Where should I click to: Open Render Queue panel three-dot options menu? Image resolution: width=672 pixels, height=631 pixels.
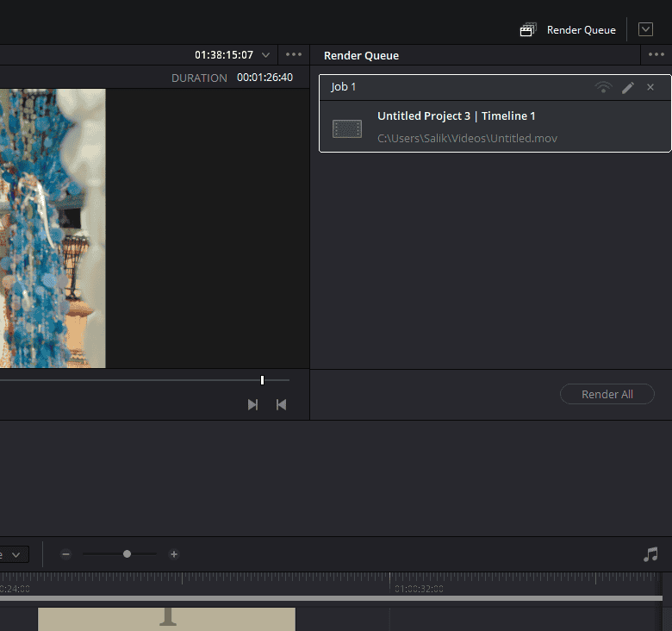point(656,55)
